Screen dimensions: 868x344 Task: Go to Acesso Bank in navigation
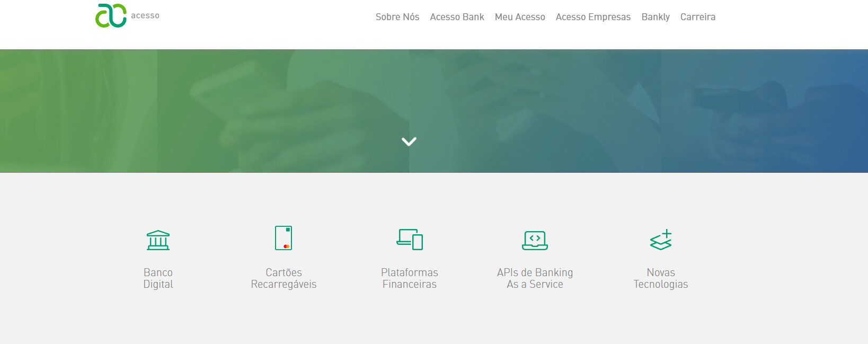457,17
